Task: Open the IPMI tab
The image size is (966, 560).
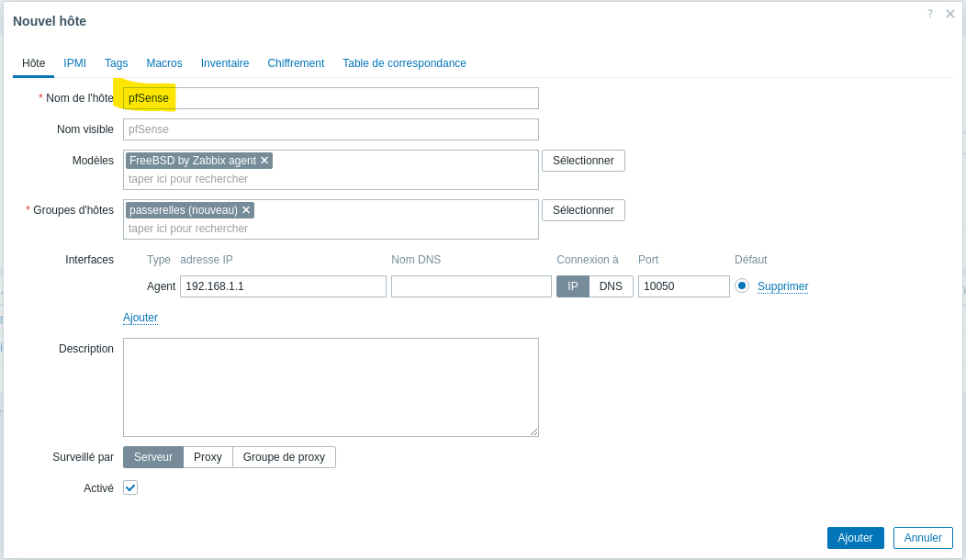Action: point(74,62)
